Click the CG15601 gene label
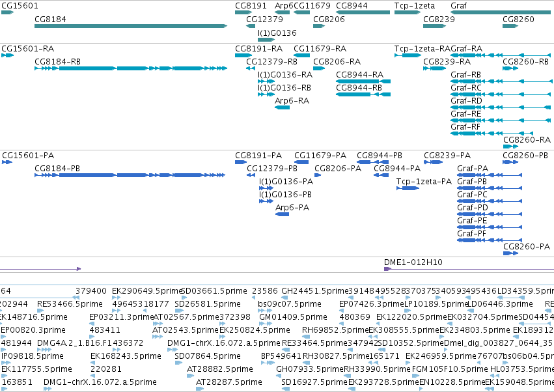Image resolution: width=554 pixels, height=392 pixels. (x=20, y=6)
